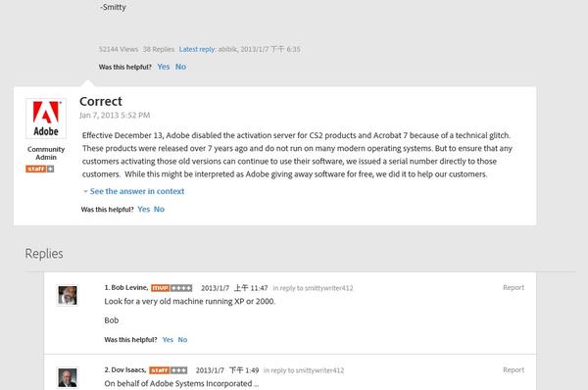Click the MVP badge next to Bob Levine
This screenshot has width=588, height=390.
coord(160,288)
